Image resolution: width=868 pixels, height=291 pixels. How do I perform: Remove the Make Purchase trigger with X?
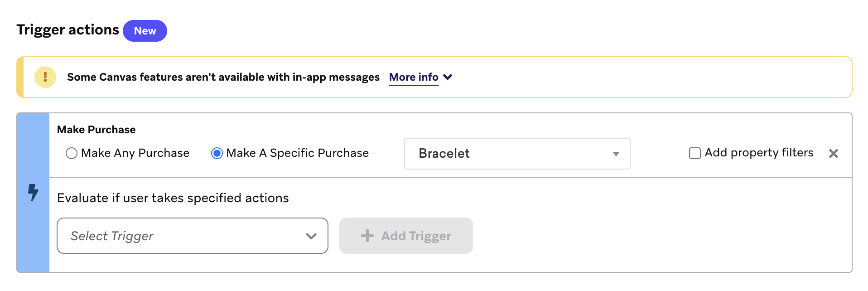click(833, 154)
